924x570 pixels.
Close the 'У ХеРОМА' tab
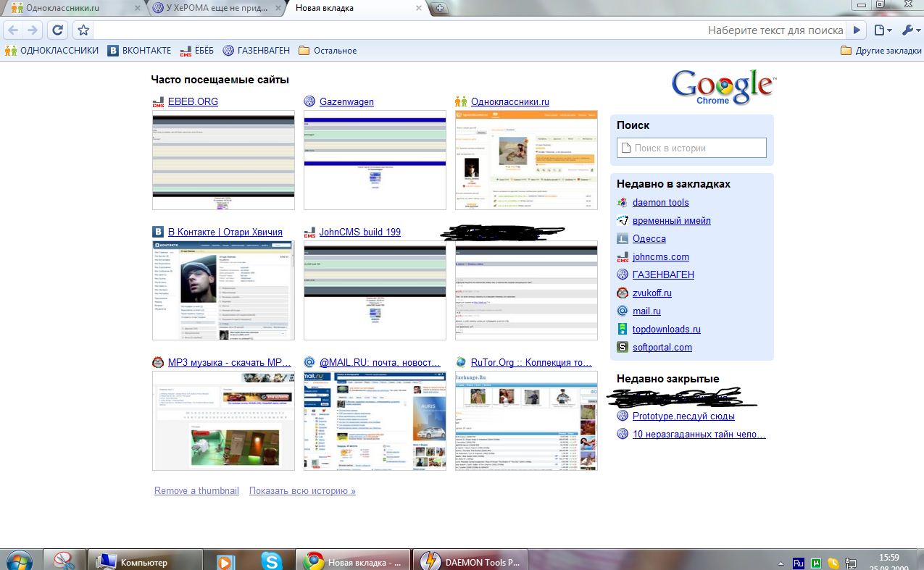(280, 9)
